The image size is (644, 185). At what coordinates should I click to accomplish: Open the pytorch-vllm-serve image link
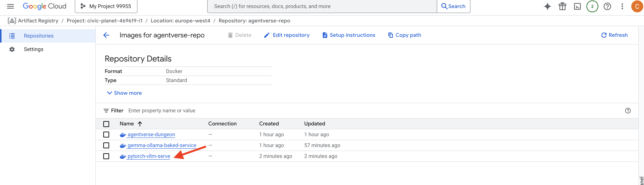[148, 156]
